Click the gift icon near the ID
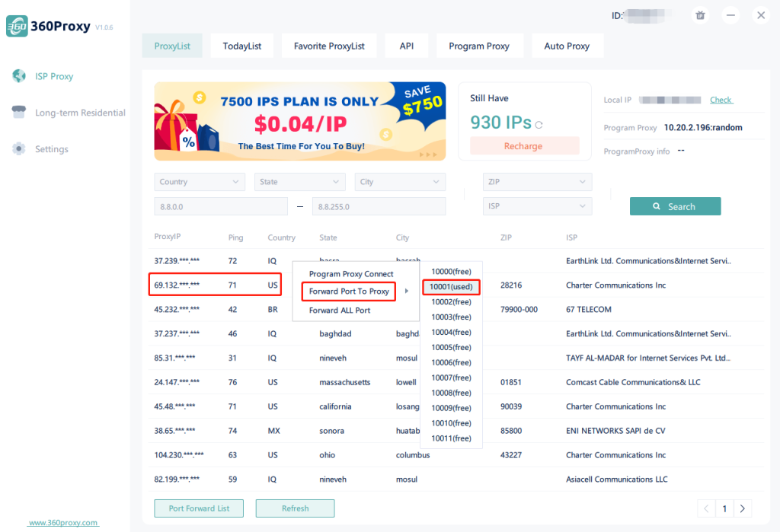This screenshot has height=532, width=780. click(701, 15)
